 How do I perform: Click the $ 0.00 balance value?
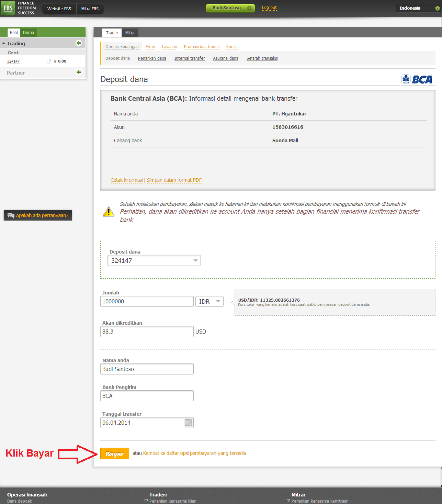pos(60,61)
